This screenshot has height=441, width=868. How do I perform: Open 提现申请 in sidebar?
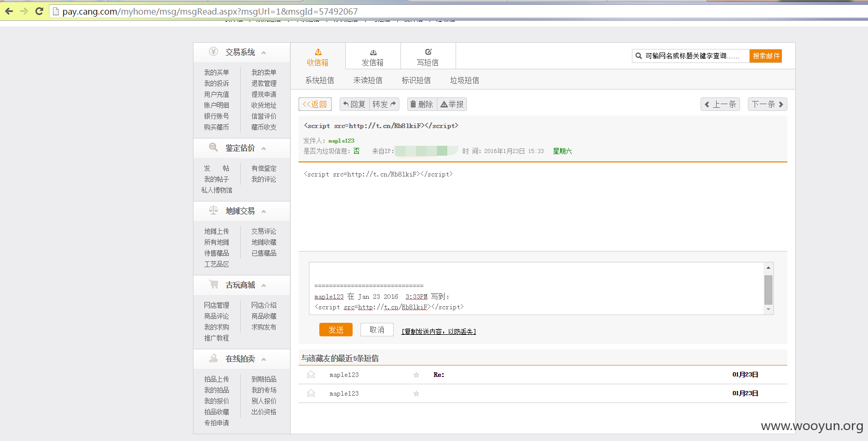(264, 94)
